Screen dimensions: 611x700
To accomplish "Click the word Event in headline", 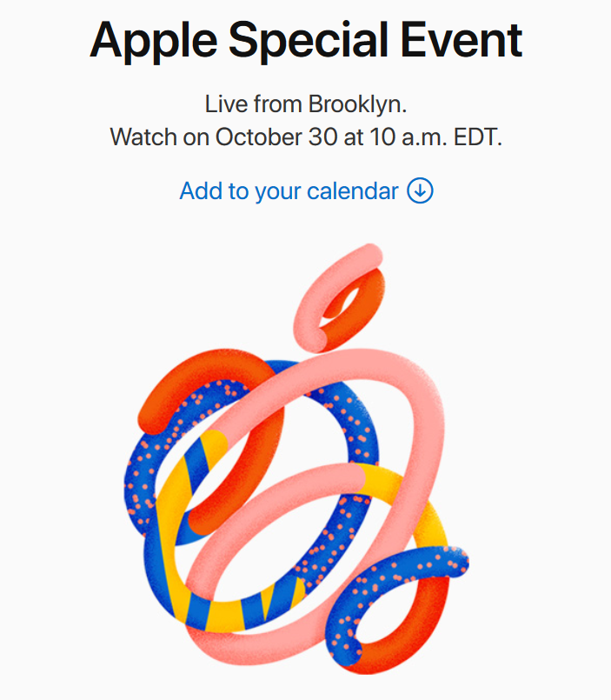I will click(x=462, y=40).
